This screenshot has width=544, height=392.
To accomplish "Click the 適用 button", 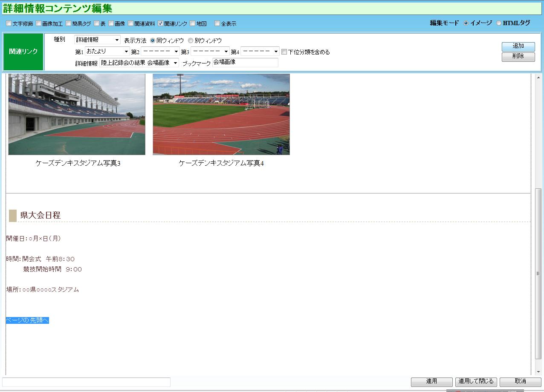I will [x=431, y=381].
